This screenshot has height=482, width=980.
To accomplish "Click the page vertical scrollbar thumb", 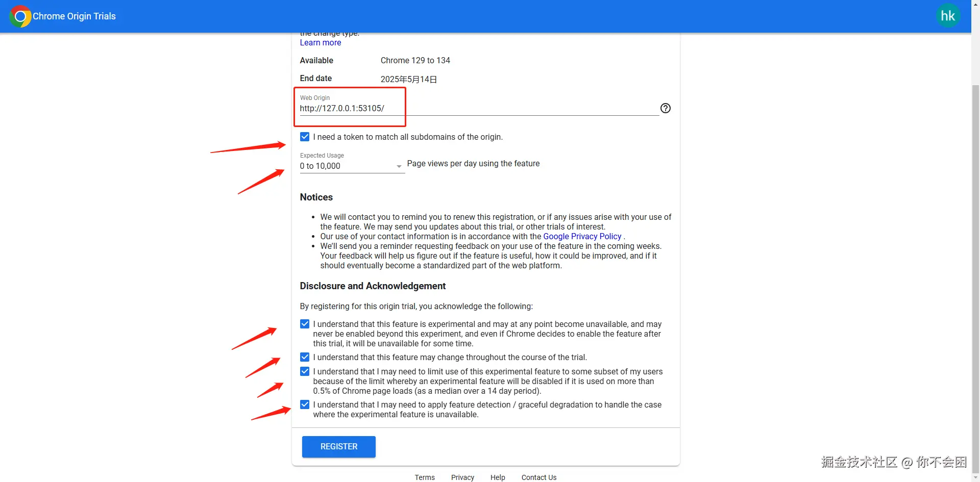I will click(975, 278).
